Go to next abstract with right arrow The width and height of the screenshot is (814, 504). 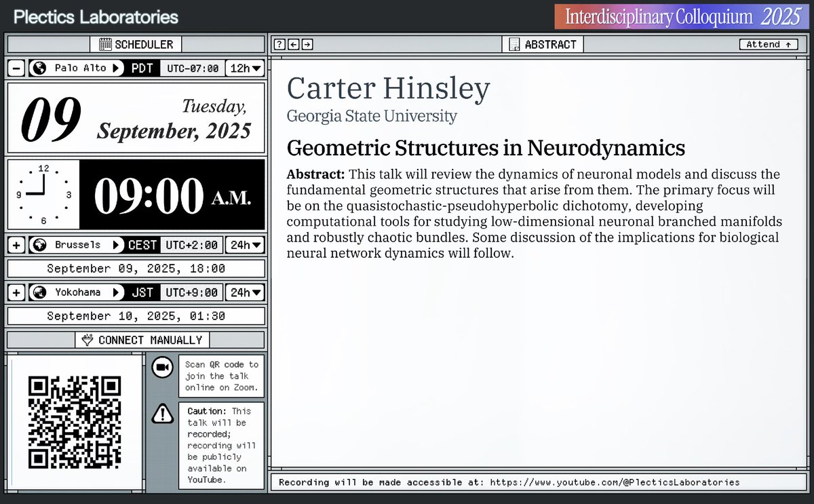pos(307,45)
